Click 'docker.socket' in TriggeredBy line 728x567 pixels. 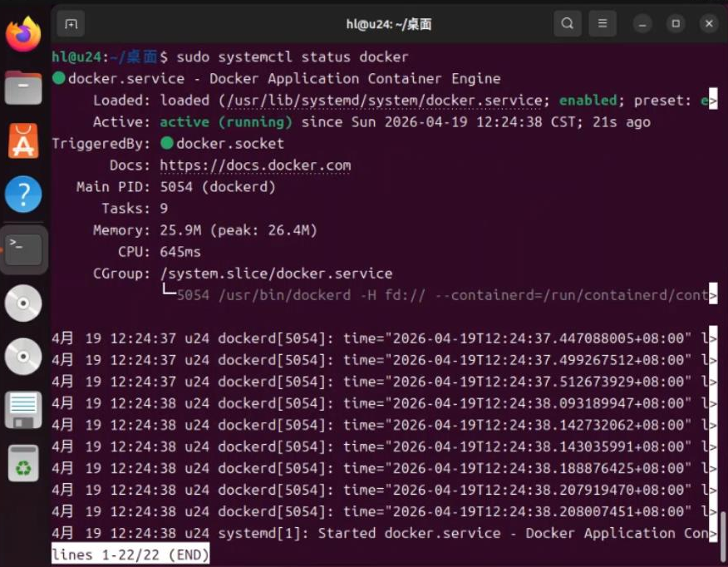tap(230, 144)
